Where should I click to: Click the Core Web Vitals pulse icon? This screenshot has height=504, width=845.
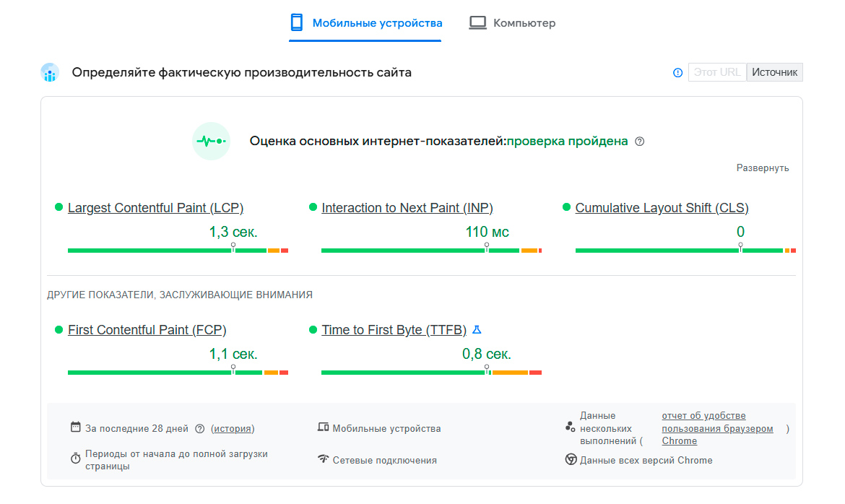pyautogui.click(x=211, y=142)
